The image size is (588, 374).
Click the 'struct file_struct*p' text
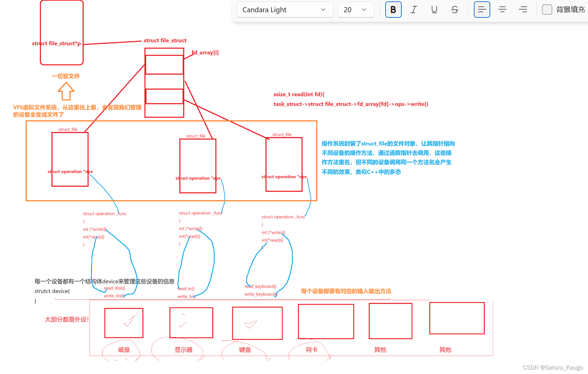(x=56, y=44)
